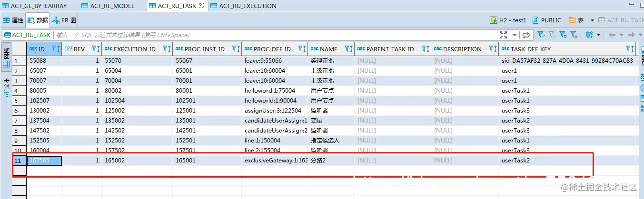The image size is (644, 199).
Task: Click ID cell 102507
Action: (x=44, y=101)
